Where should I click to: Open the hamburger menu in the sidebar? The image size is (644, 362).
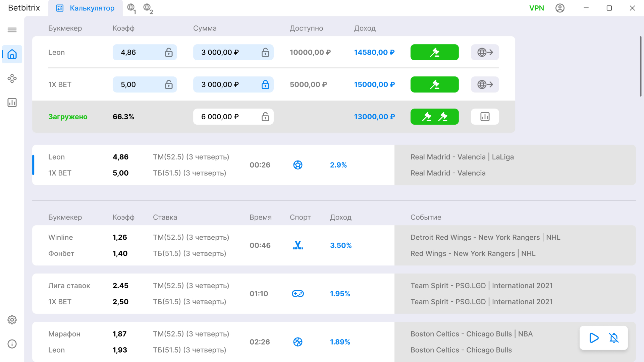[12, 30]
